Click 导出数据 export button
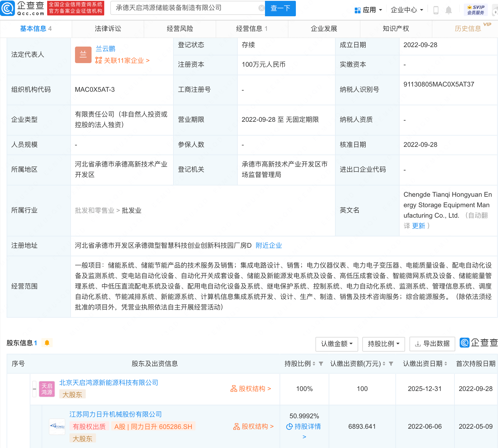 click(x=432, y=344)
